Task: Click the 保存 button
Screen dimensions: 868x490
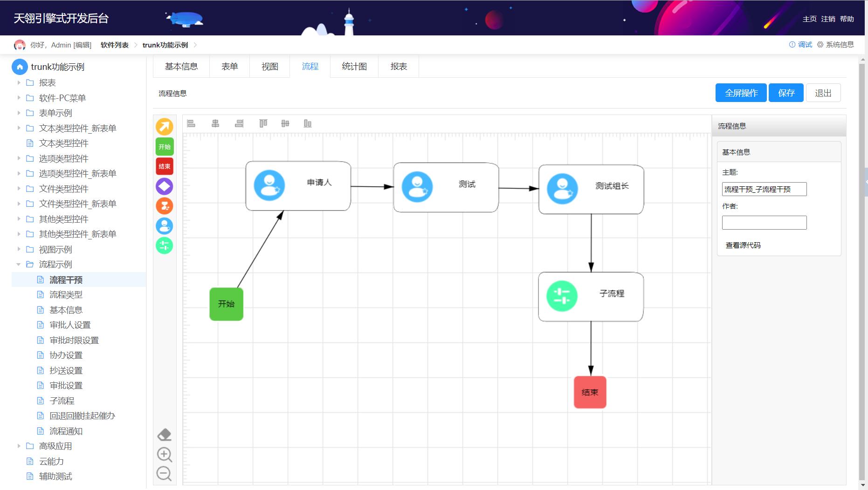Action: pos(786,93)
